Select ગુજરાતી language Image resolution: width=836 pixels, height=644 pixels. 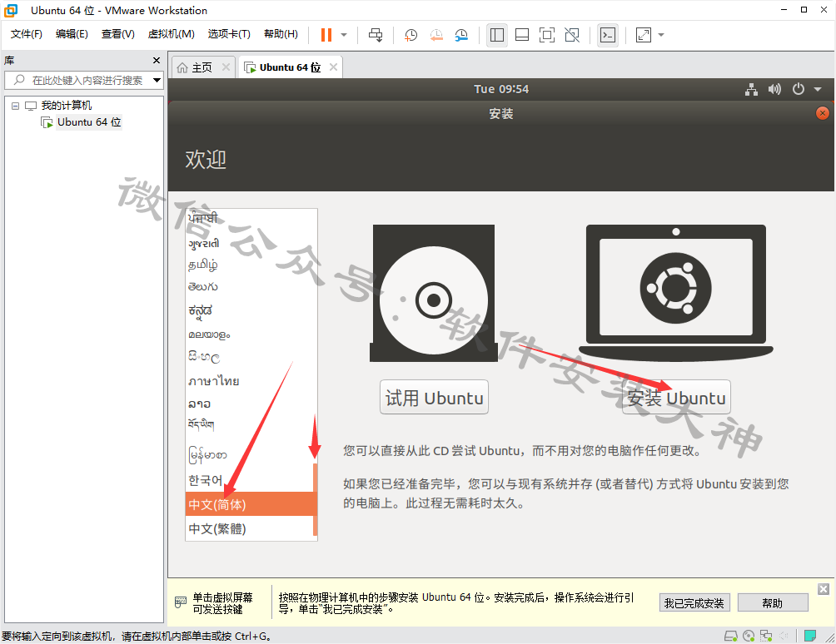pyautogui.click(x=250, y=244)
